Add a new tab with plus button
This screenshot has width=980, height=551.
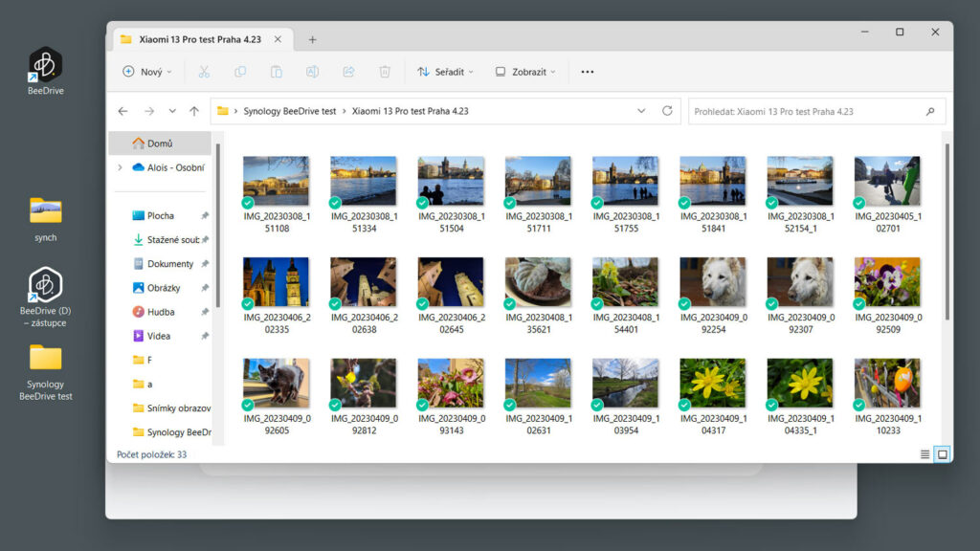point(312,39)
